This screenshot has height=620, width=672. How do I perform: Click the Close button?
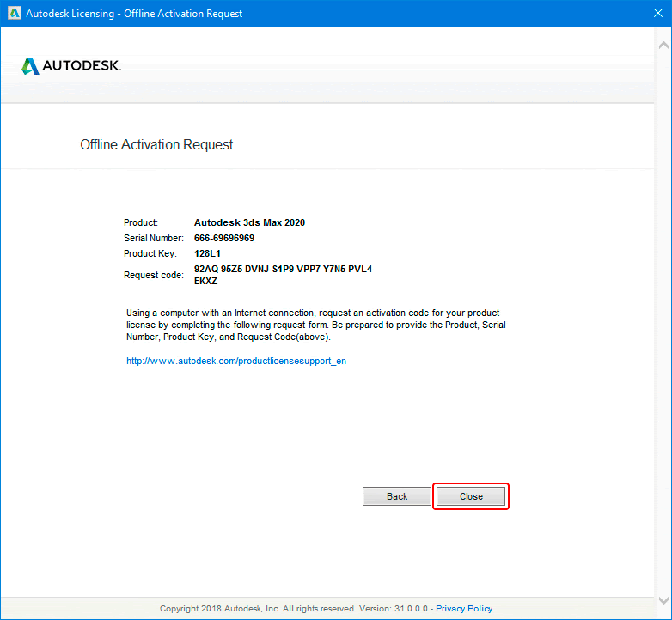click(x=471, y=496)
